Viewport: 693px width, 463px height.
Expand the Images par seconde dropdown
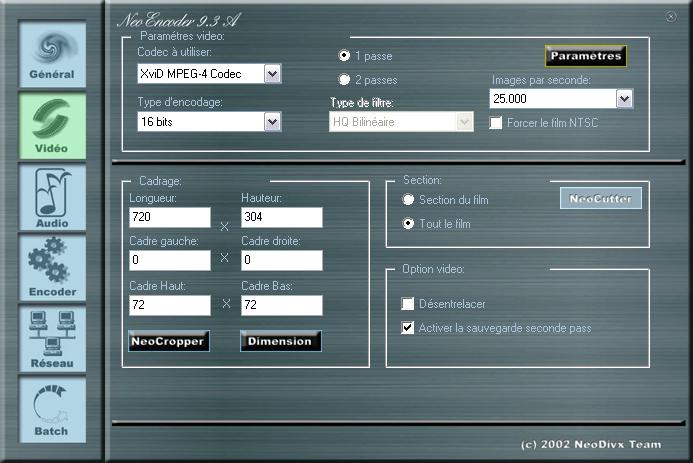(624, 98)
